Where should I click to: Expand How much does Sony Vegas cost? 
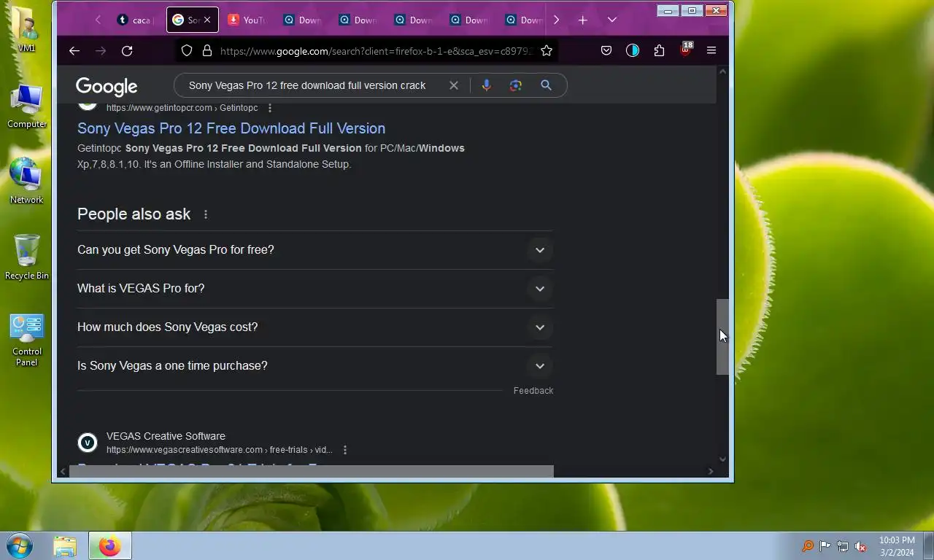tap(315, 327)
